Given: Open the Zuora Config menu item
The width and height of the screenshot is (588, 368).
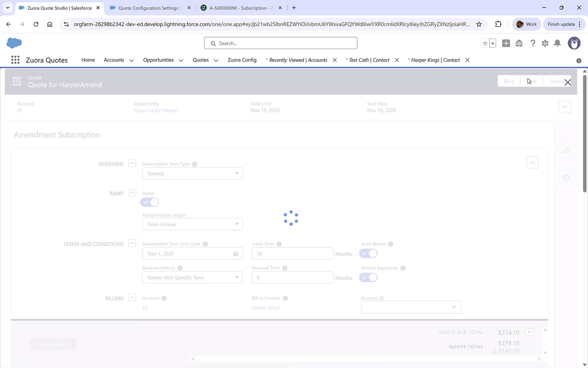Looking at the screenshot, I should pyautogui.click(x=242, y=60).
